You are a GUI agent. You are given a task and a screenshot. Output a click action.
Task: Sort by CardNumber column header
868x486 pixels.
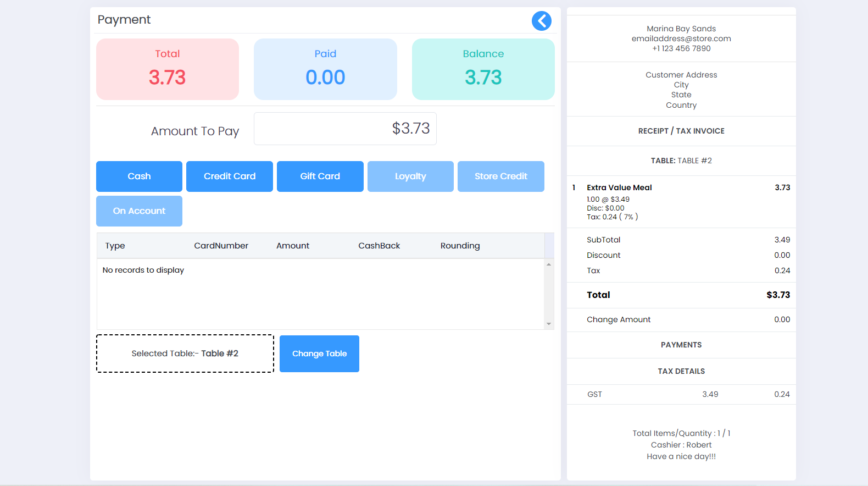point(221,246)
